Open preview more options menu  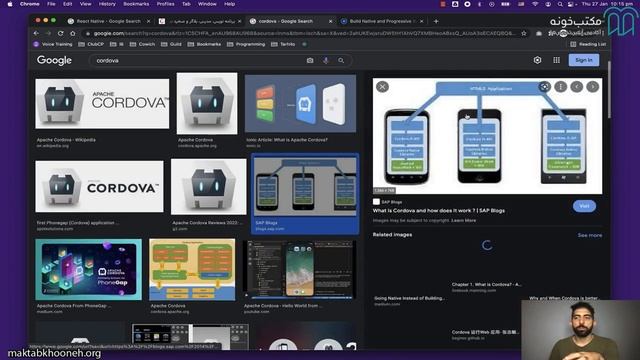(560, 87)
